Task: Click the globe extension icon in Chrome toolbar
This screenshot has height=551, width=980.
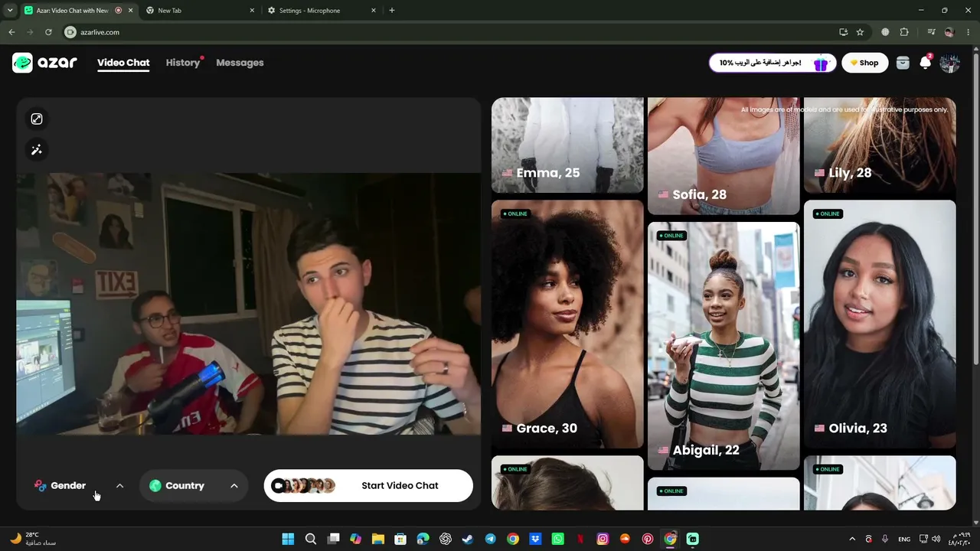Action: coord(885,32)
